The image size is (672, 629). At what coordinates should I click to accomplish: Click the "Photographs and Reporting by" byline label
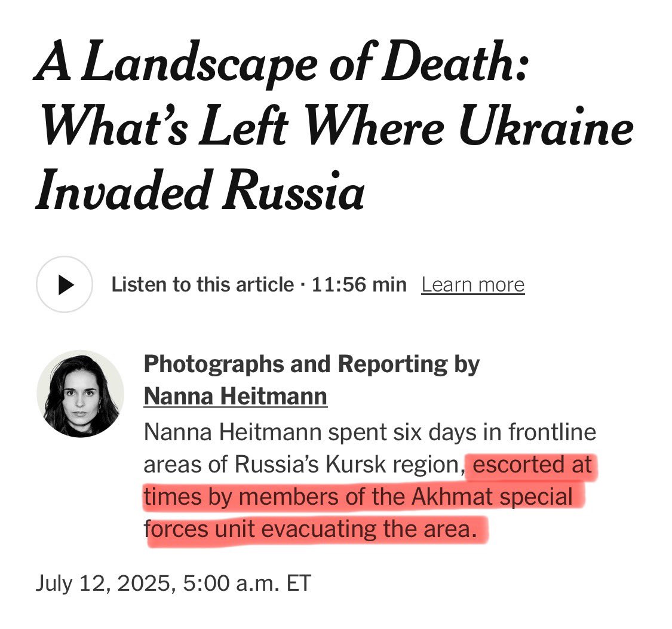click(x=311, y=364)
